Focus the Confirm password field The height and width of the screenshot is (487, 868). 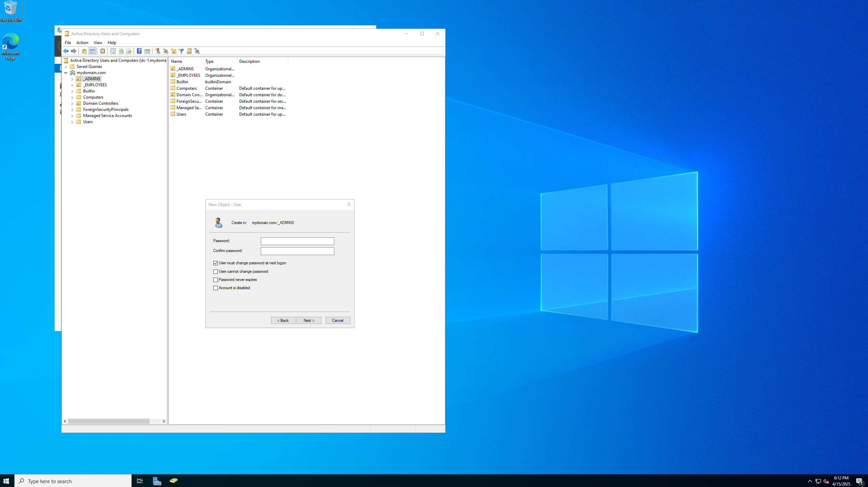pos(297,251)
